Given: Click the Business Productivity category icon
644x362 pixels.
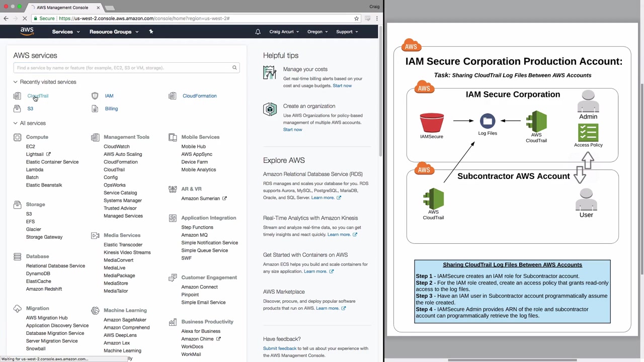Looking at the screenshot, I should pyautogui.click(x=173, y=322).
